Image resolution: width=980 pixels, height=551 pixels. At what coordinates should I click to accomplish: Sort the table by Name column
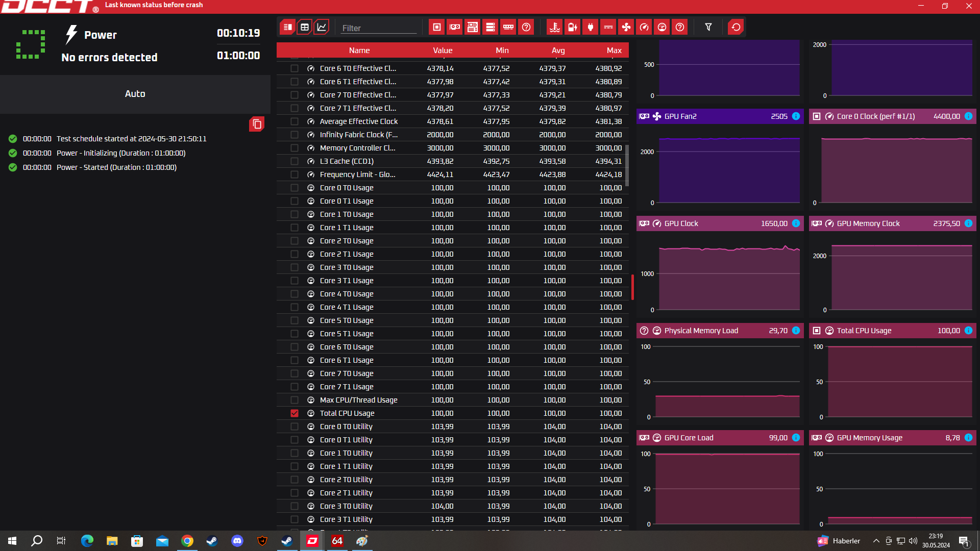pos(359,50)
